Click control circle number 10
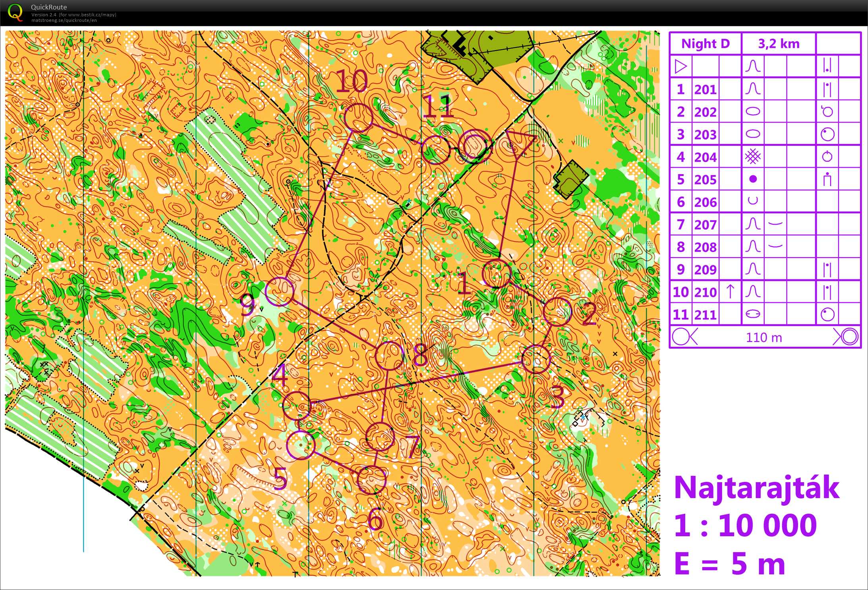The width and height of the screenshot is (868, 590). click(x=358, y=117)
